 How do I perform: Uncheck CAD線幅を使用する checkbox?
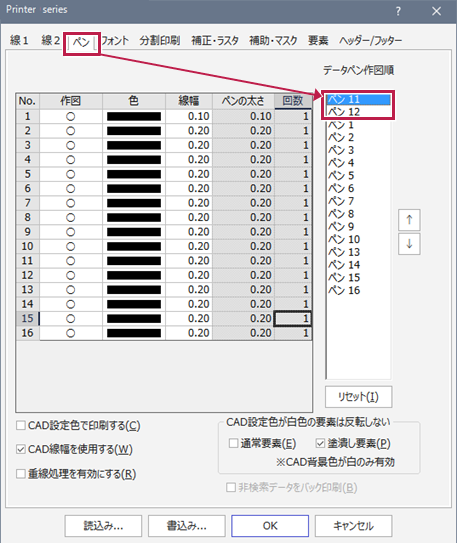[21, 449]
